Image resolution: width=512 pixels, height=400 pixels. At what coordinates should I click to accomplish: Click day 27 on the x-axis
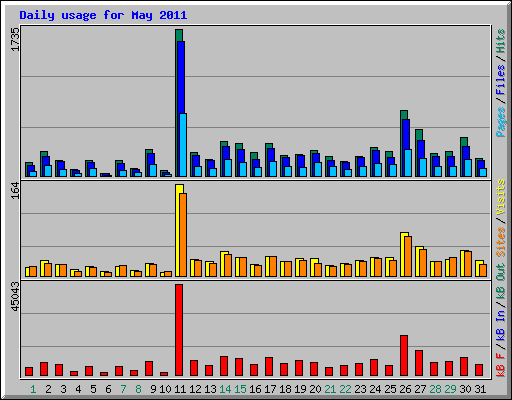pyautogui.click(x=420, y=389)
